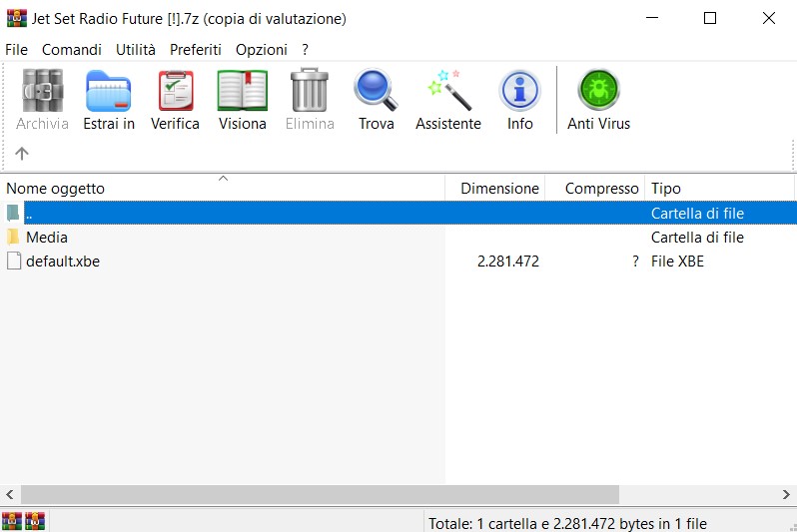Click the WinRAR title bar app icon
The image size is (797, 532).
click(16, 18)
